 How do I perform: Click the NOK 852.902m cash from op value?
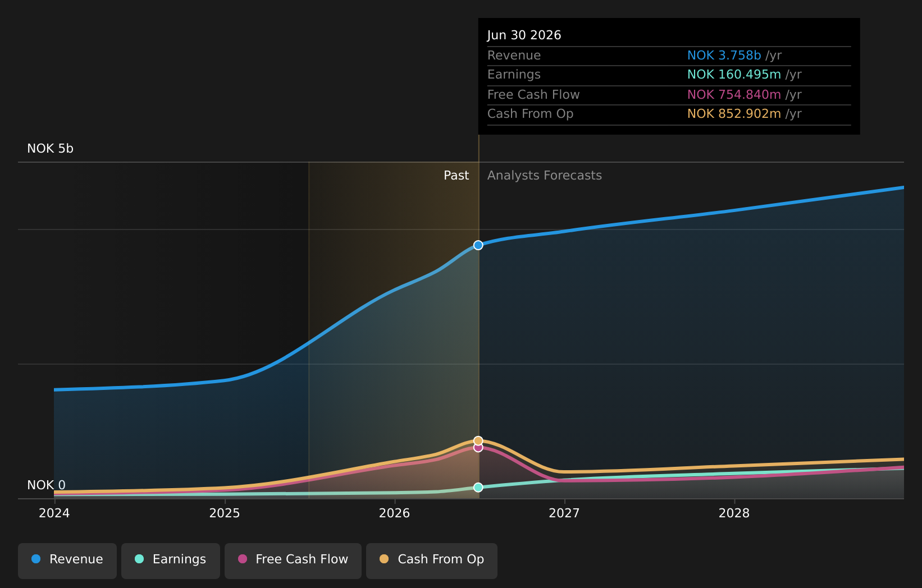[x=734, y=114]
